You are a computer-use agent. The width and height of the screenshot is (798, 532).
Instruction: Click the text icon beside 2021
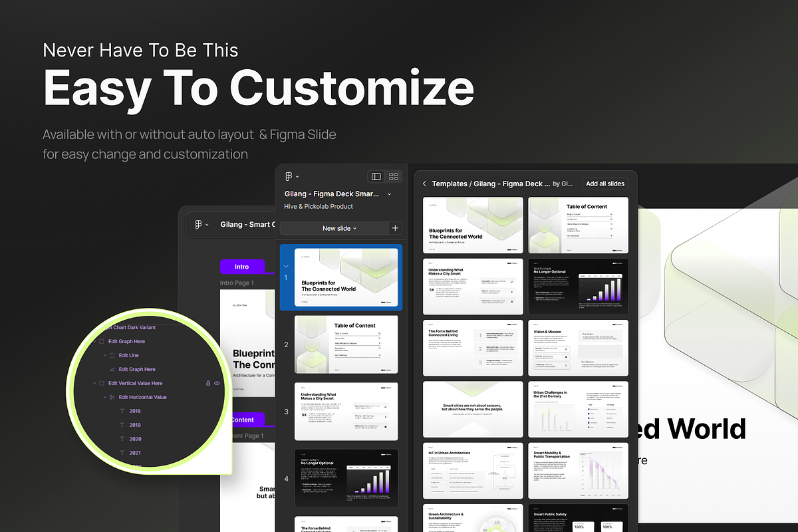[122, 453]
